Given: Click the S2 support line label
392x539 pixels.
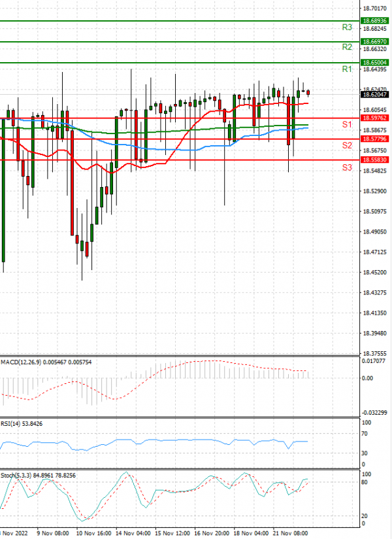Looking at the screenshot, I should coord(347,145).
